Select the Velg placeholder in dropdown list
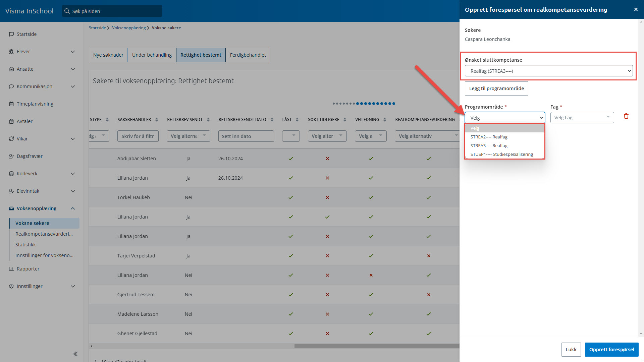Screen dimensions: 644x362 pyautogui.click(x=505, y=128)
